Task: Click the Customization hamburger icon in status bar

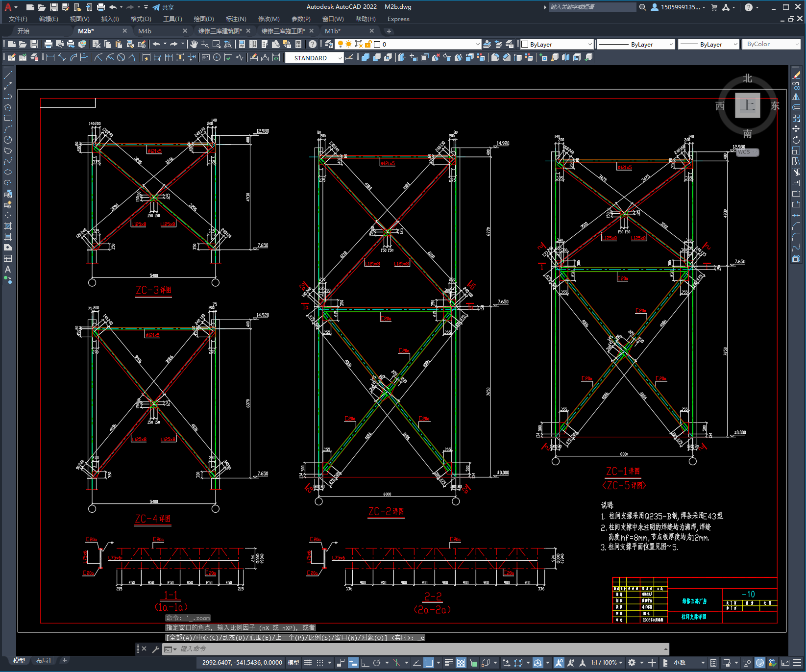Action: click(798, 663)
